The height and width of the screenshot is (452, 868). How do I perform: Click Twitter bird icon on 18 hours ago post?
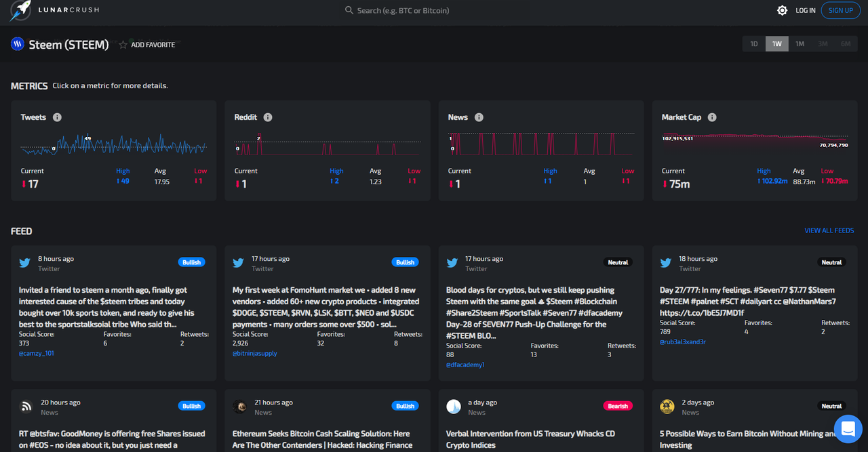(666, 263)
